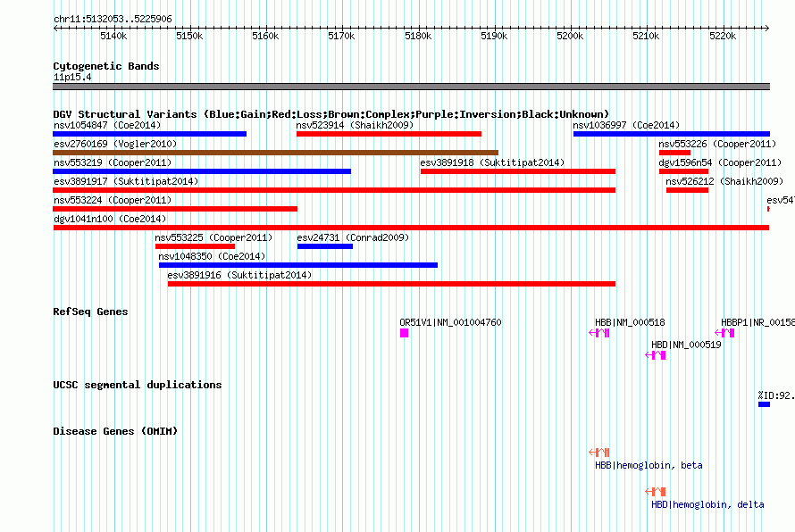Select the red dgv1041n100 variant bar
The width and height of the screenshot is (795, 532).
point(411,228)
